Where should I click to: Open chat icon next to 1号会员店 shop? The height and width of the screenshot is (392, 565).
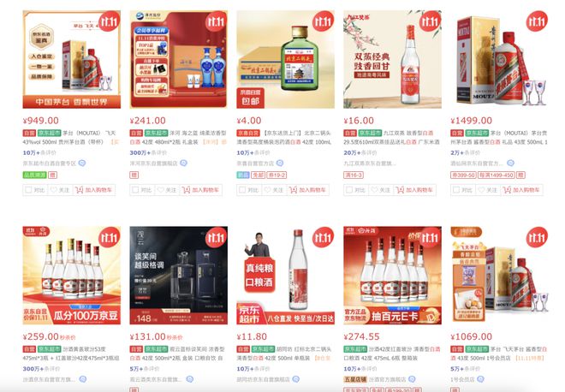coord(480,379)
